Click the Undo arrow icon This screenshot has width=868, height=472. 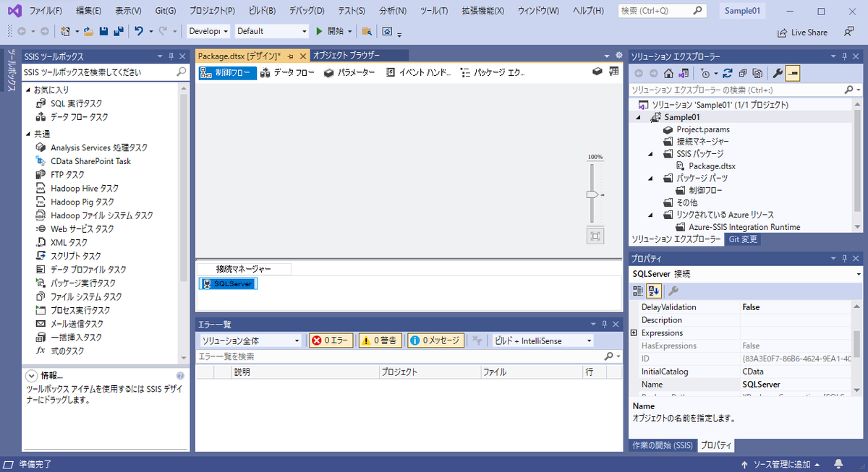[139, 31]
